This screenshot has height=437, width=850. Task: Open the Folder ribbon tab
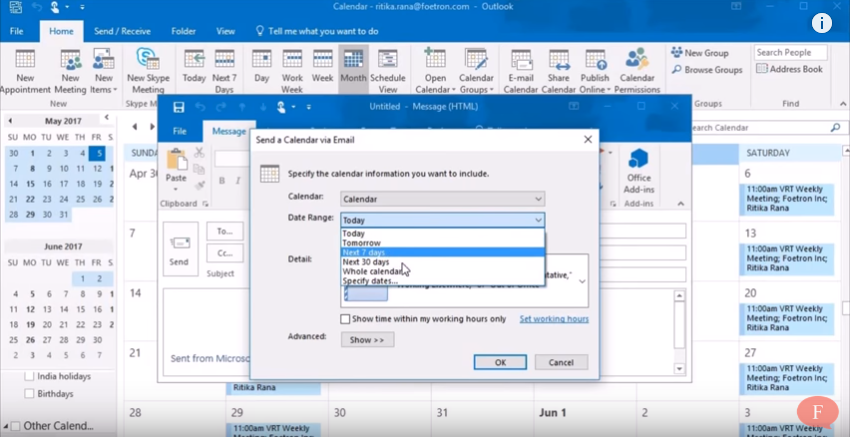coord(183,31)
